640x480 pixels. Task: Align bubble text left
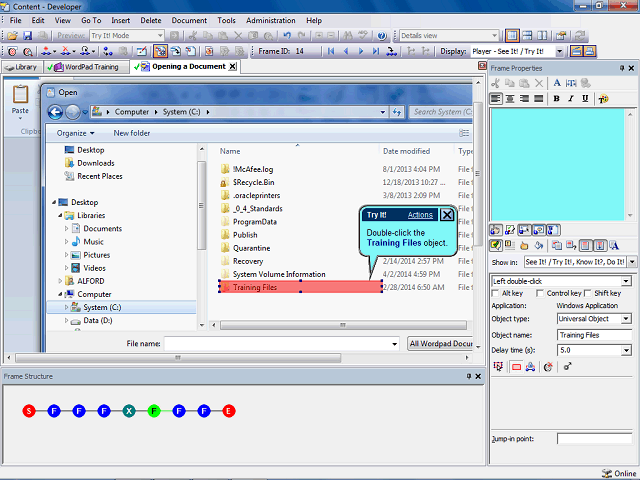click(x=496, y=98)
